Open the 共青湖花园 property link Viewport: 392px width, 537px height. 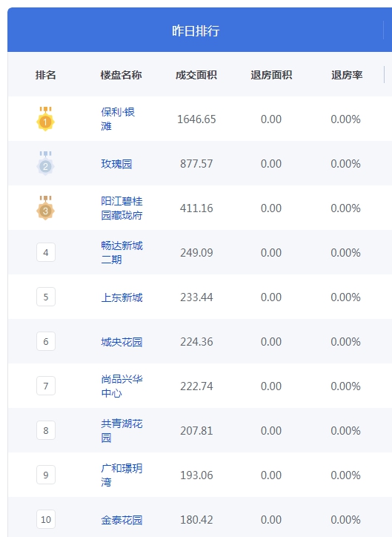122,430
